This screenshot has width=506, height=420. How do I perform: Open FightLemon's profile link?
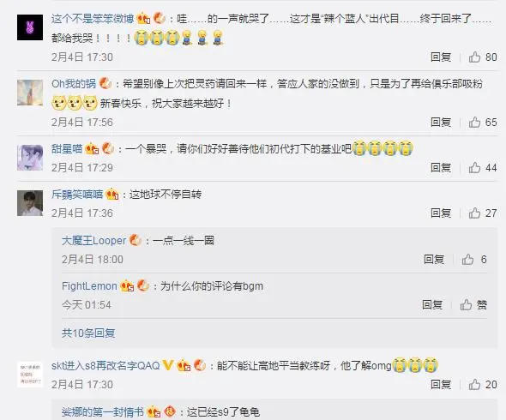89,286
